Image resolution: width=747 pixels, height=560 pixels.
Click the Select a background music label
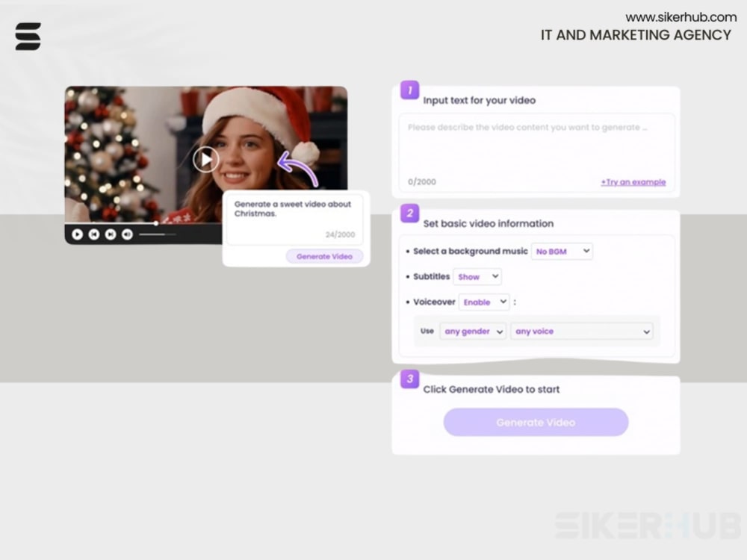click(471, 251)
